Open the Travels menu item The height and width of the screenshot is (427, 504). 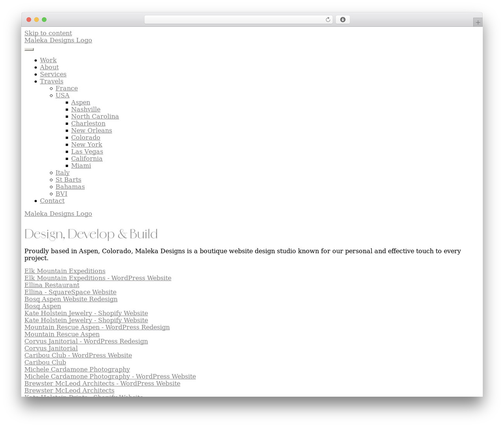point(52,82)
